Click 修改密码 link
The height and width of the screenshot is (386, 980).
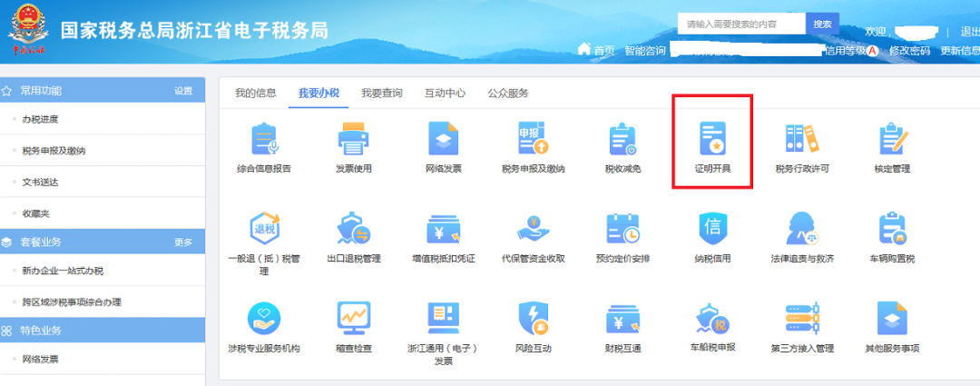click(x=909, y=51)
